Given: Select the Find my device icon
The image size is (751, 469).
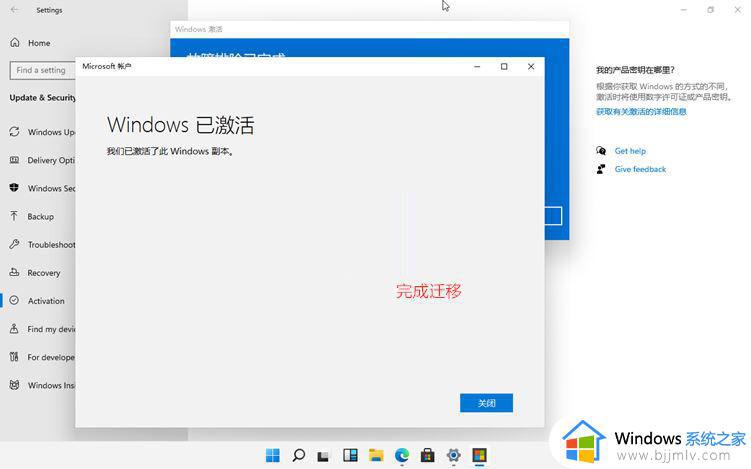Looking at the screenshot, I should coord(14,329).
